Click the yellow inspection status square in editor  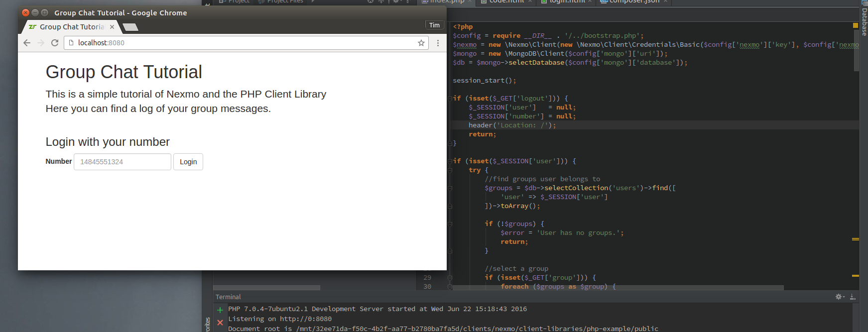[x=856, y=25]
